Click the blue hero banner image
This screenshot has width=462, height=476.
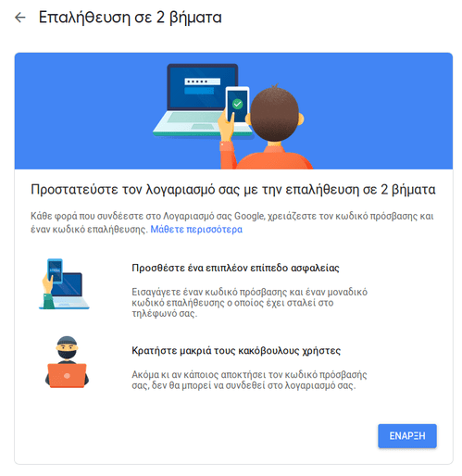pyautogui.click(x=233, y=111)
